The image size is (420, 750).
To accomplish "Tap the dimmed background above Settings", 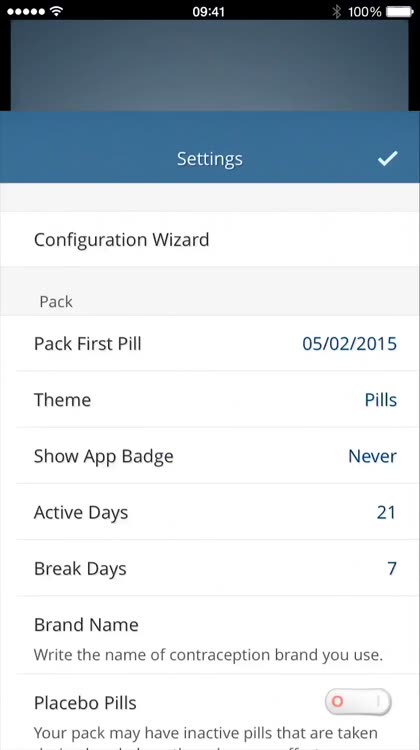I will point(210,66).
